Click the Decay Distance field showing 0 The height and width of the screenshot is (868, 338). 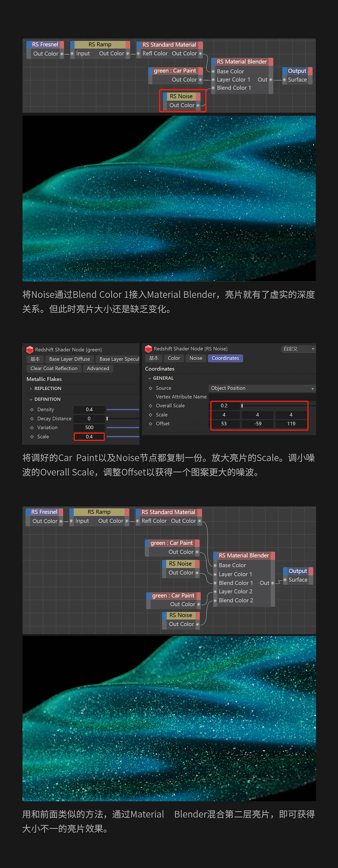click(x=89, y=418)
